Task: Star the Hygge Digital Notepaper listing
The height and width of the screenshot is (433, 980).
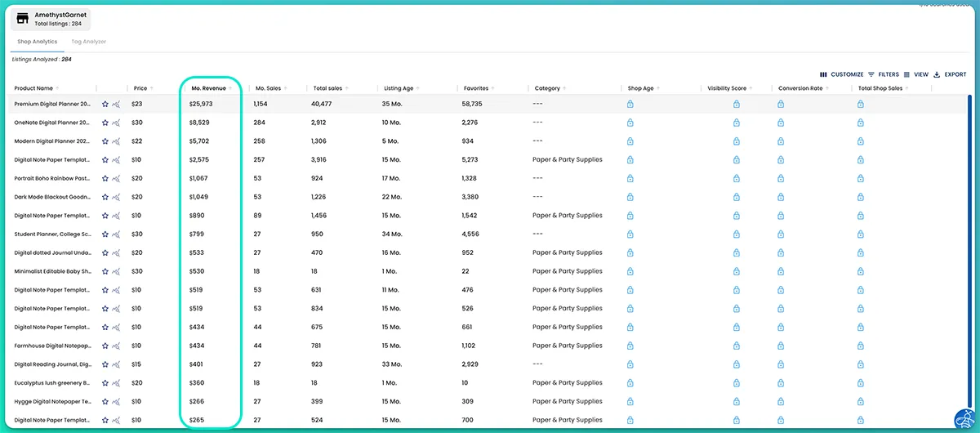Action: pyautogui.click(x=105, y=401)
